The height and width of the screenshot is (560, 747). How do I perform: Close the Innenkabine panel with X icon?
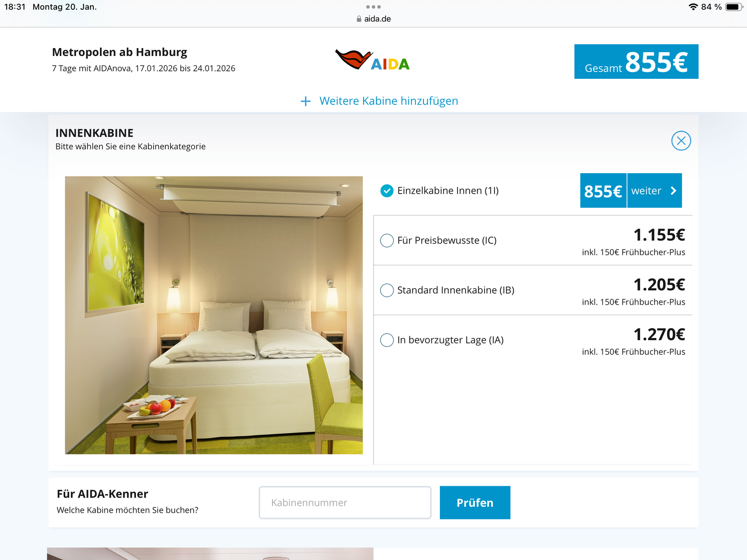coord(681,140)
